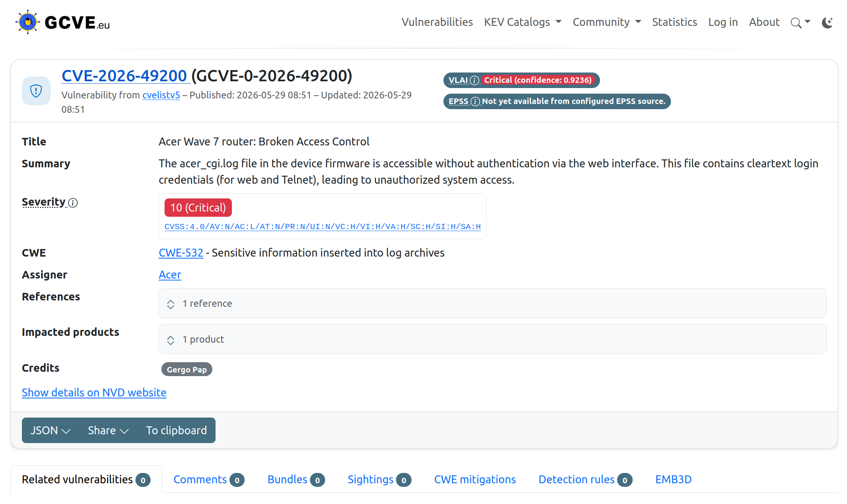The width and height of the screenshot is (847, 504).
Task: Open the About page
Action: pyautogui.click(x=764, y=22)
